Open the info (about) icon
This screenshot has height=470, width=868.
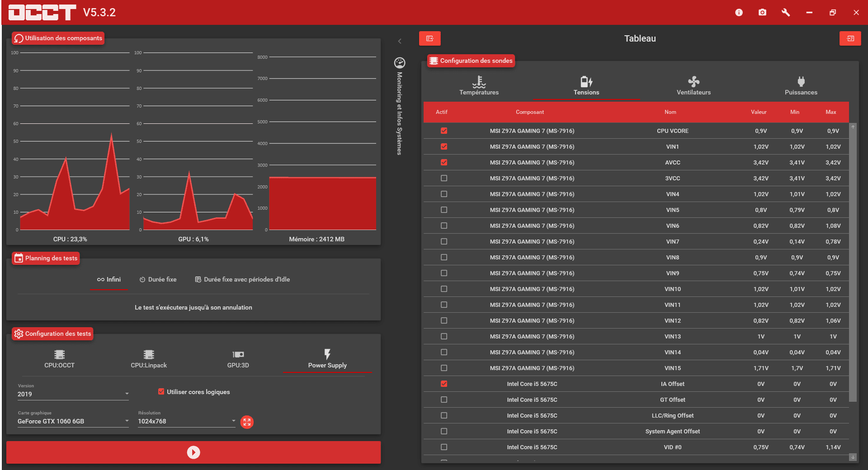tap(739, 13)
